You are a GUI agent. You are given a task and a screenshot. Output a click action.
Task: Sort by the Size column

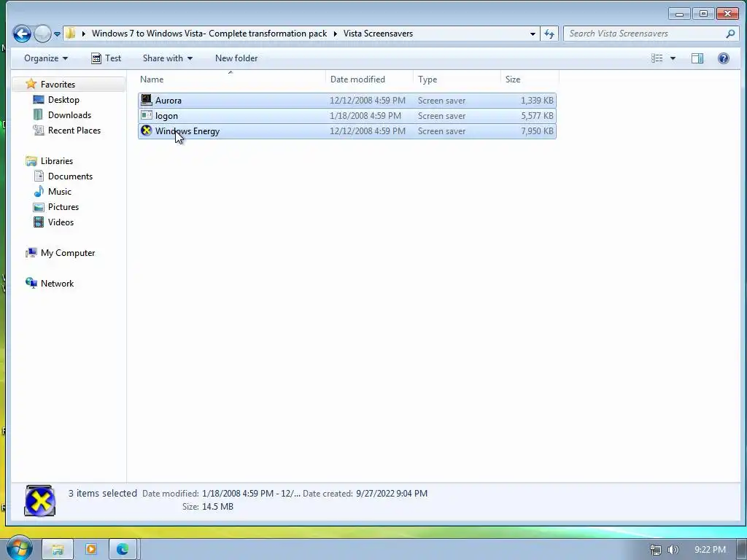pyautogui.click(x=530, y=79)
